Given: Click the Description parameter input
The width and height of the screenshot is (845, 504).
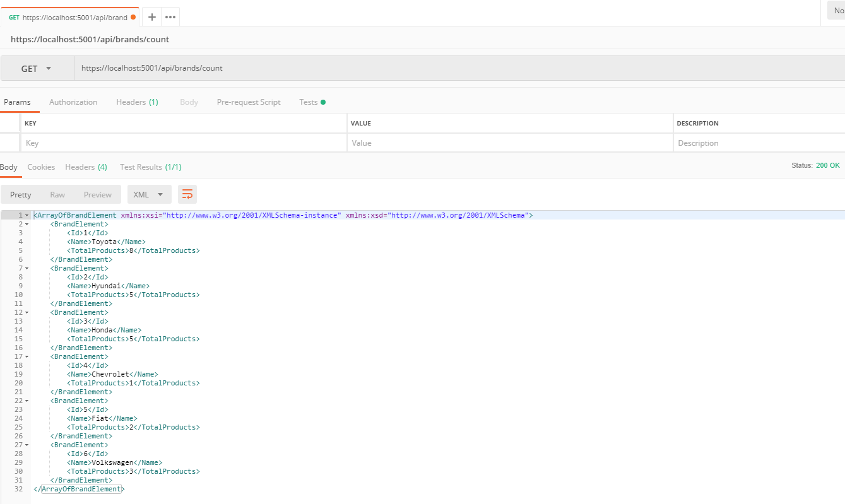Looking at the screenshot, I should (759, 143).
